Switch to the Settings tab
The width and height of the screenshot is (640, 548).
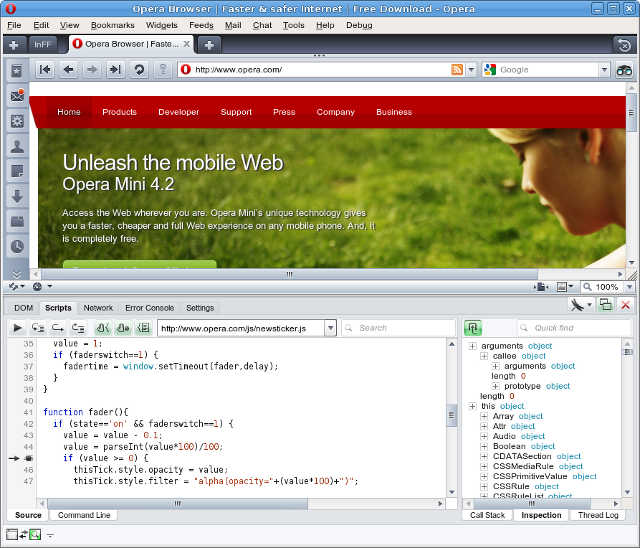point(200,308)
